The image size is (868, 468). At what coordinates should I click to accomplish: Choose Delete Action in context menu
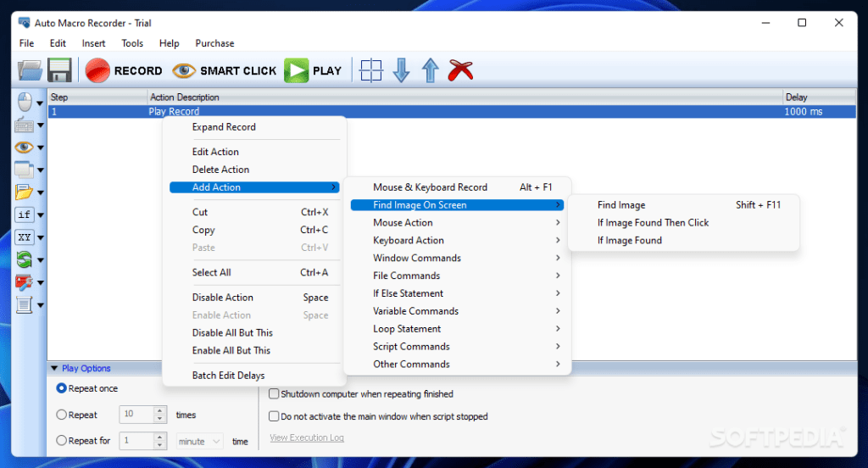254,170
